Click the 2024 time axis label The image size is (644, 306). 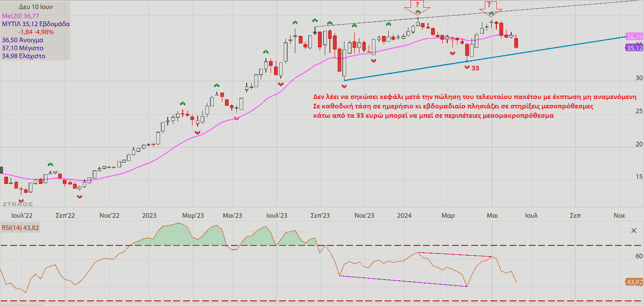tap(404, 216)
